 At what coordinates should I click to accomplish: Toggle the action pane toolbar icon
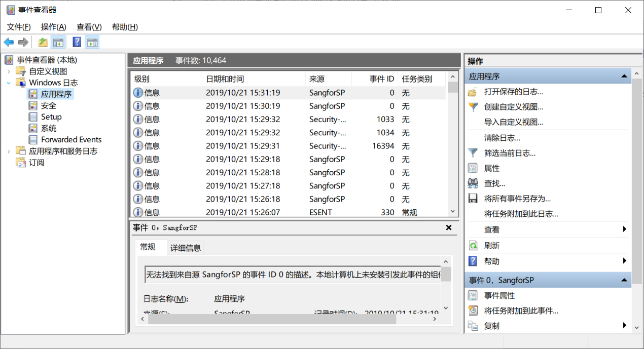[92, 42]
